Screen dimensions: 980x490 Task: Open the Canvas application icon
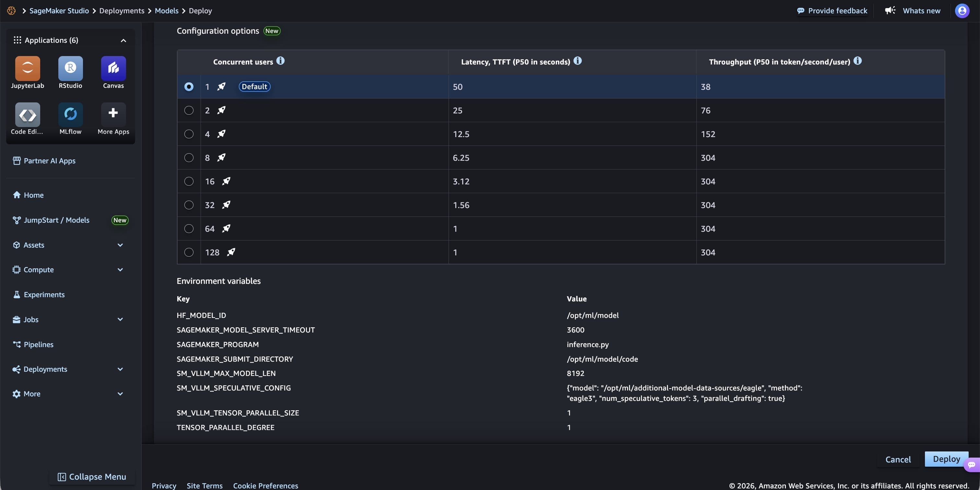113,68
